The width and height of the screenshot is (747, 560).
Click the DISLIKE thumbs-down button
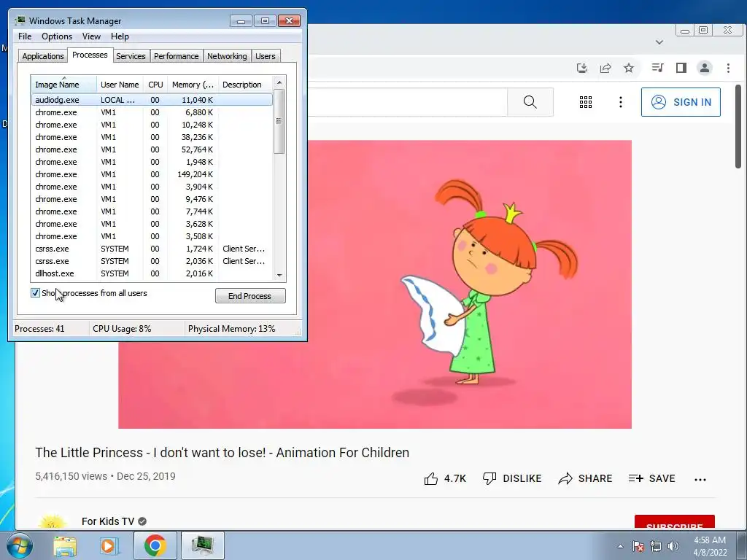512,478
